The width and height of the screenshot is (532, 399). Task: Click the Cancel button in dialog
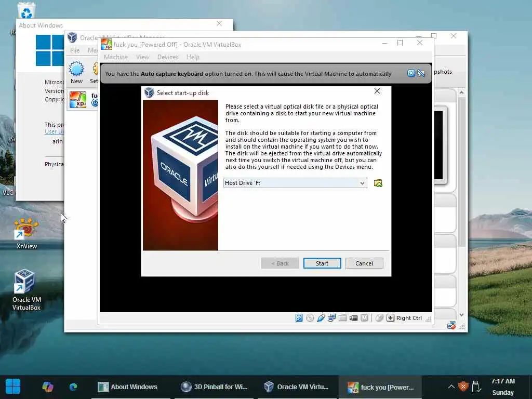pyautogui.click(x=364, y=263)
